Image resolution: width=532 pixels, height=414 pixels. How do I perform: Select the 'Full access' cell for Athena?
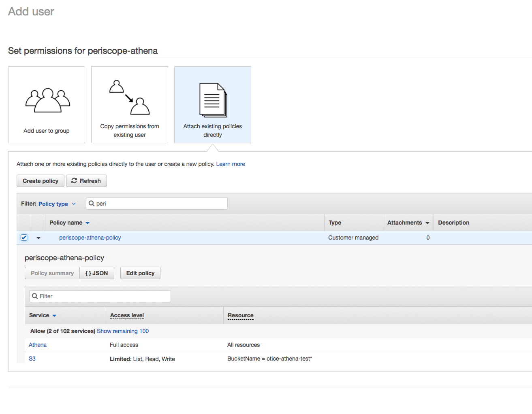point(124,345)
